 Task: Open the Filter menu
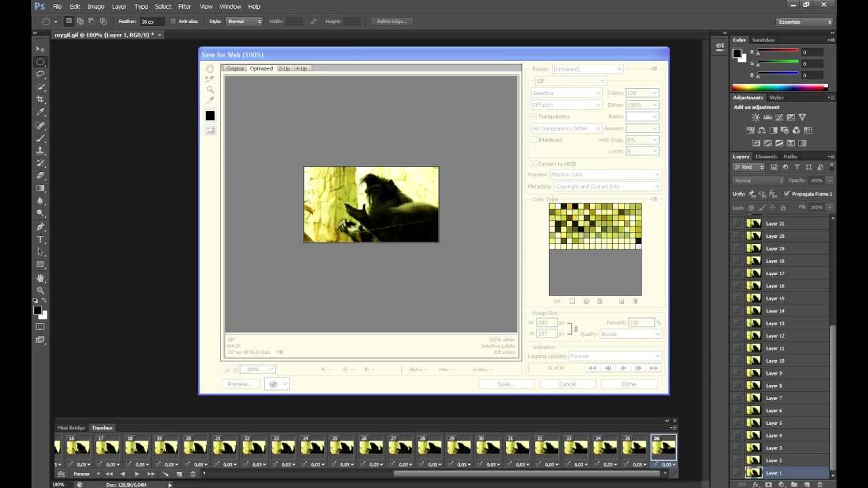[x=184, y=6]
